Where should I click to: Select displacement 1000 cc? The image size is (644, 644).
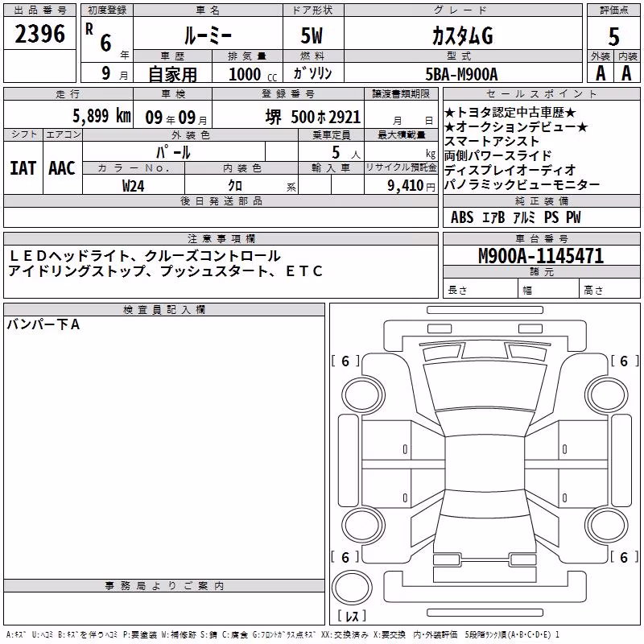[x=253, y=74]
